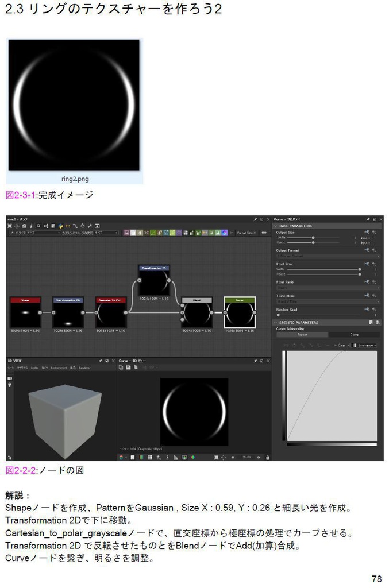Click the zoom percentage field in 2D view
Screen dimensions: 389x588
247,458
